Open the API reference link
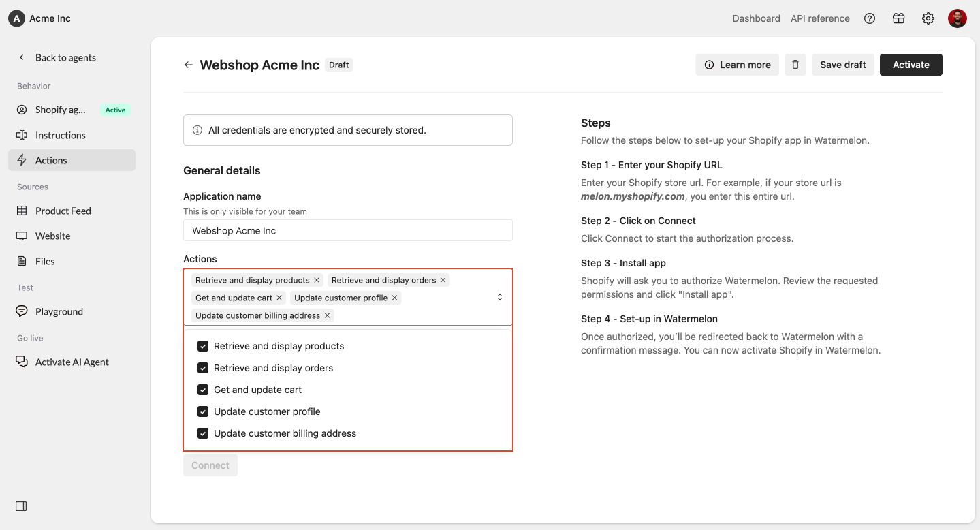980x530 pixels. [x=820, y=18]
